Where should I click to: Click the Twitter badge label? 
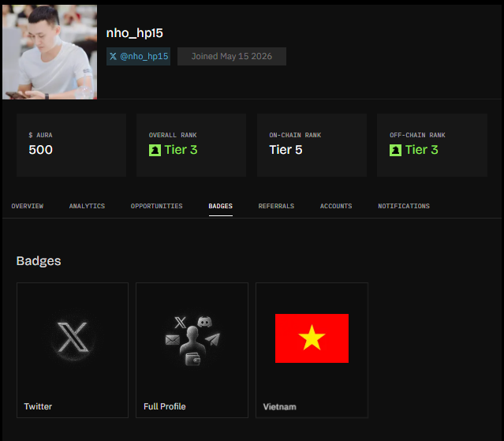click(38, 406)
